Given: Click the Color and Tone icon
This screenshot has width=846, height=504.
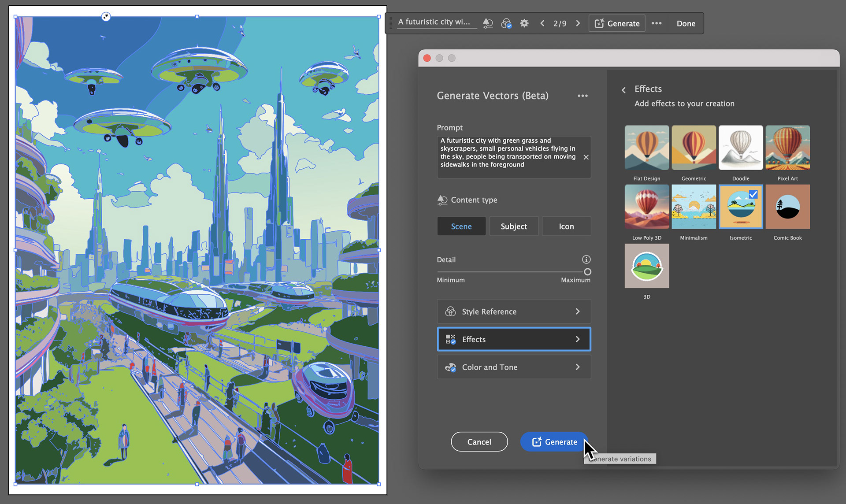Looking at the screenshot, I should (x=450, y=367).
